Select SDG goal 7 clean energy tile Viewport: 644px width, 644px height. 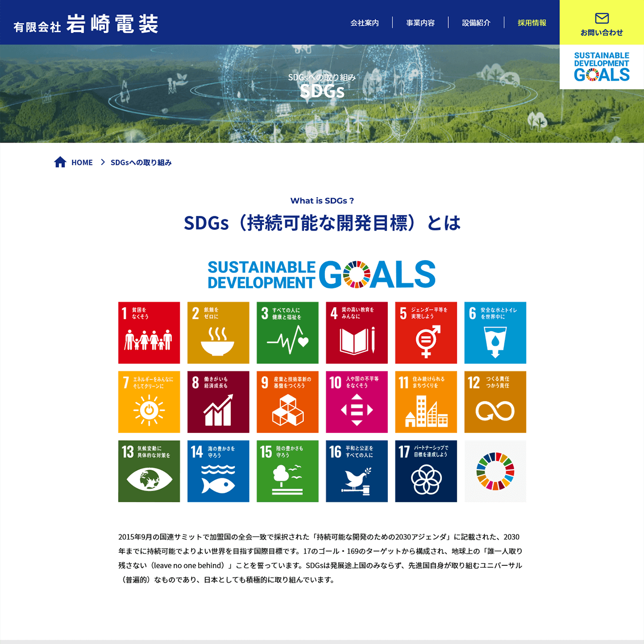click(149, 402)
